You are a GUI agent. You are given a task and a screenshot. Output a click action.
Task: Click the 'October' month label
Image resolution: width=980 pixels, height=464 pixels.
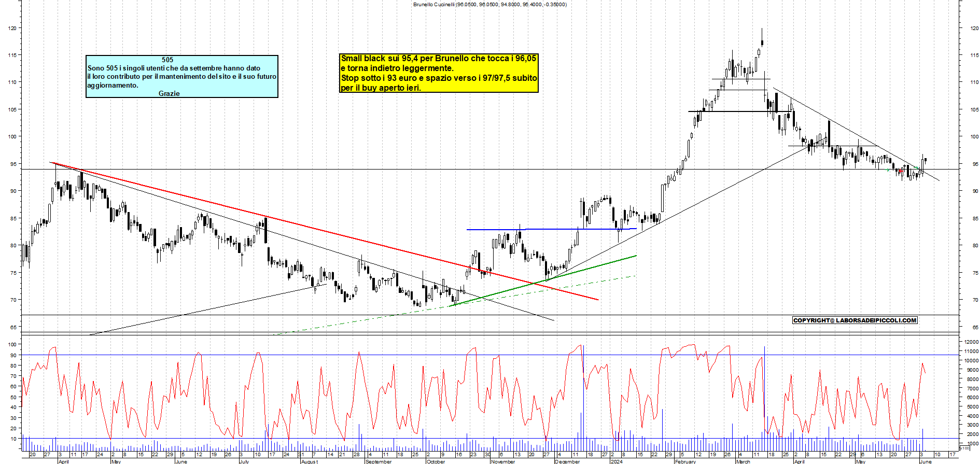tap(436, 461)
